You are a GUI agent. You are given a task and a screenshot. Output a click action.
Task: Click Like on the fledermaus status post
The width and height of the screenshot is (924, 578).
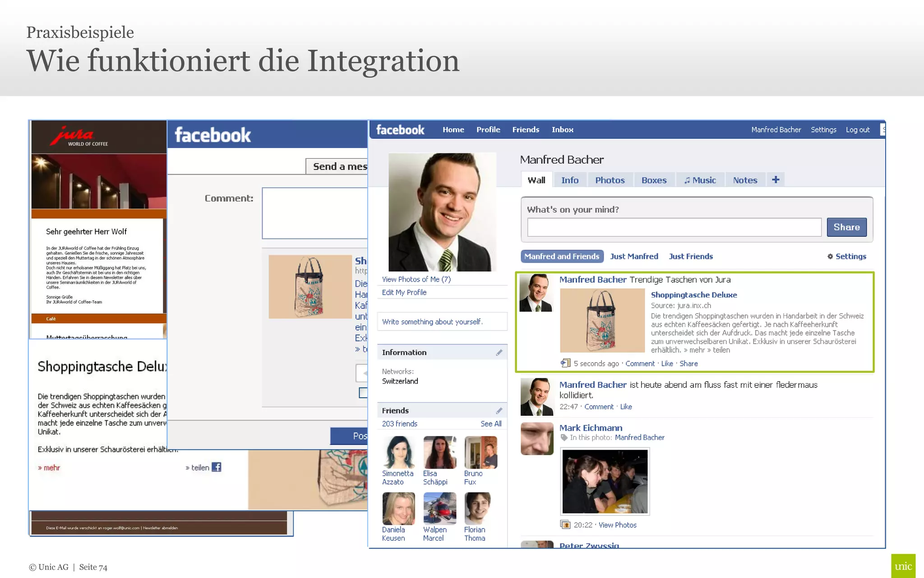[x=626, y=406]
